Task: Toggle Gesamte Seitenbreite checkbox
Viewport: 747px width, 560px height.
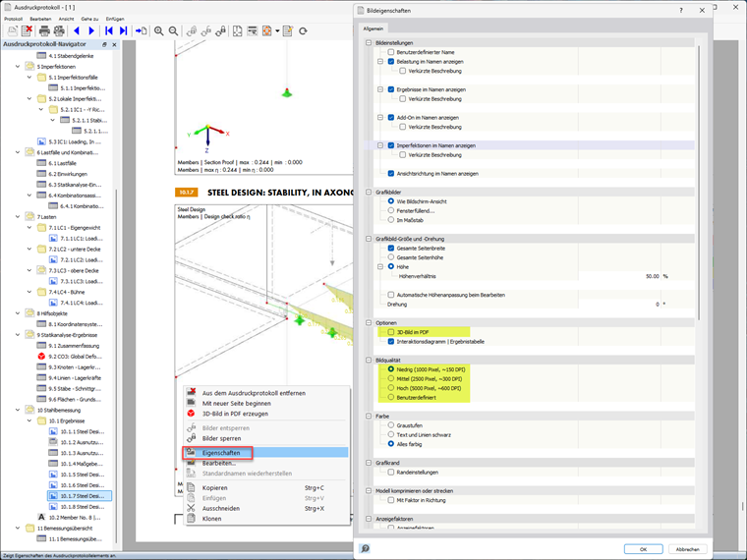Action: pyautogui.click(x=390, y=249)
